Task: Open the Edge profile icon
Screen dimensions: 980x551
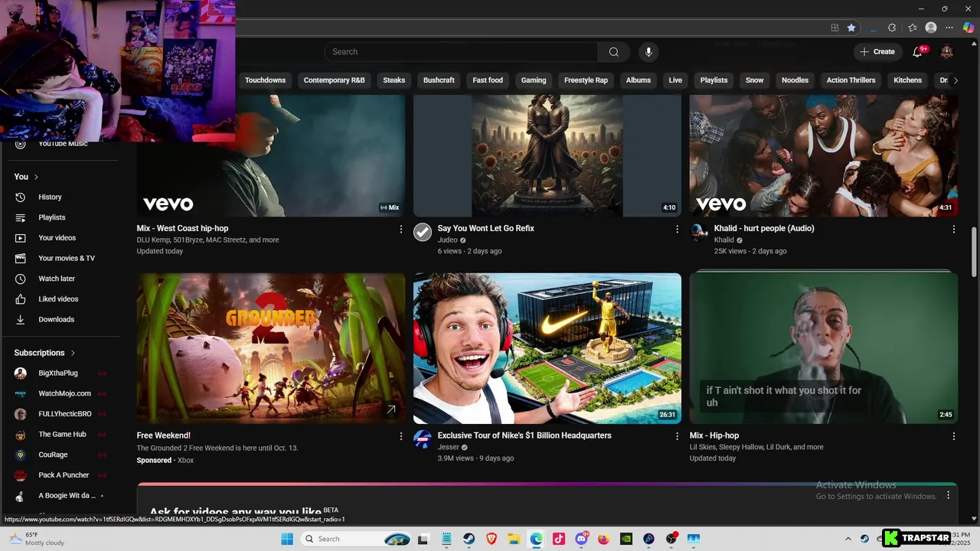Action: pyautogui.click(x=931, y=28)
